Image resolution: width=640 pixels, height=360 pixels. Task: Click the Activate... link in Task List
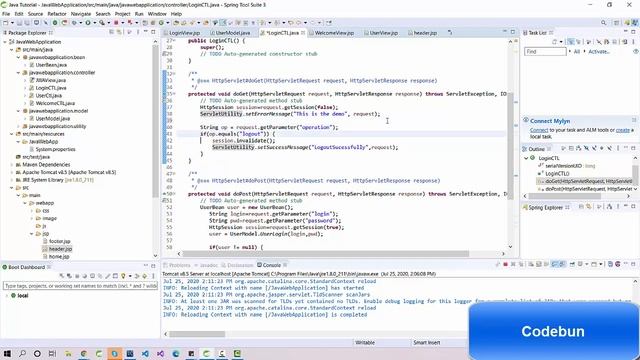(599, 52)
